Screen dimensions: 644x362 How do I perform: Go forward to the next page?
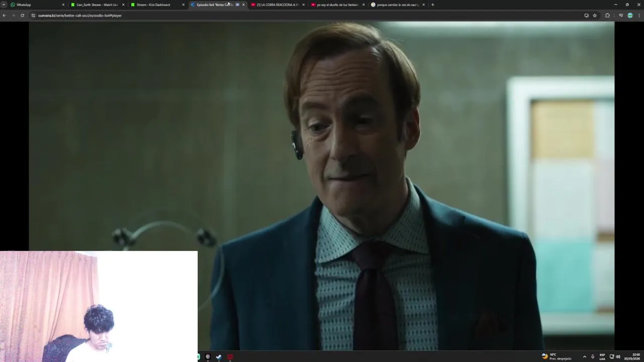[13, 15]
